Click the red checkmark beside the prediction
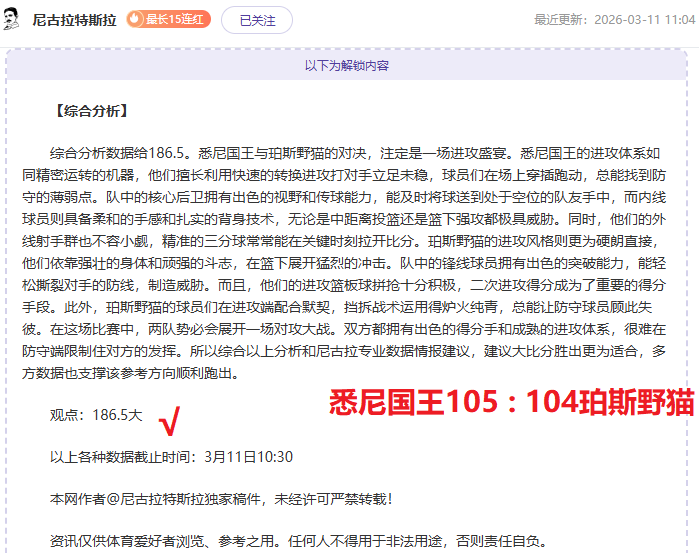The height and width of the screenshot is (553, 699). 171,423
